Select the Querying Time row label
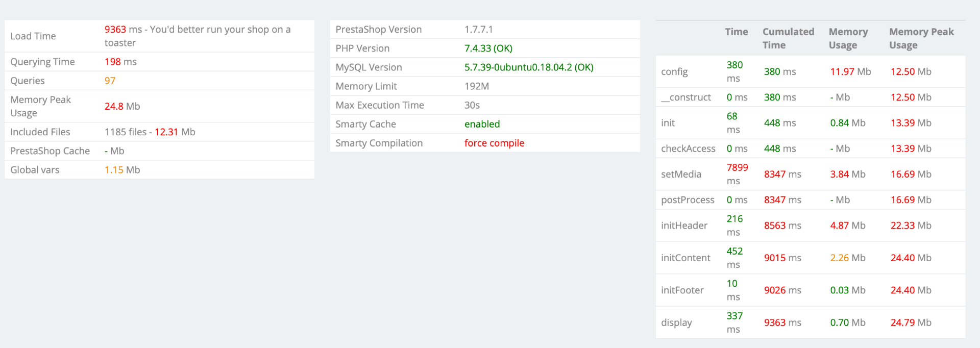Image resolution: width=980 pixels, height=348 pixels. (42, 62)
